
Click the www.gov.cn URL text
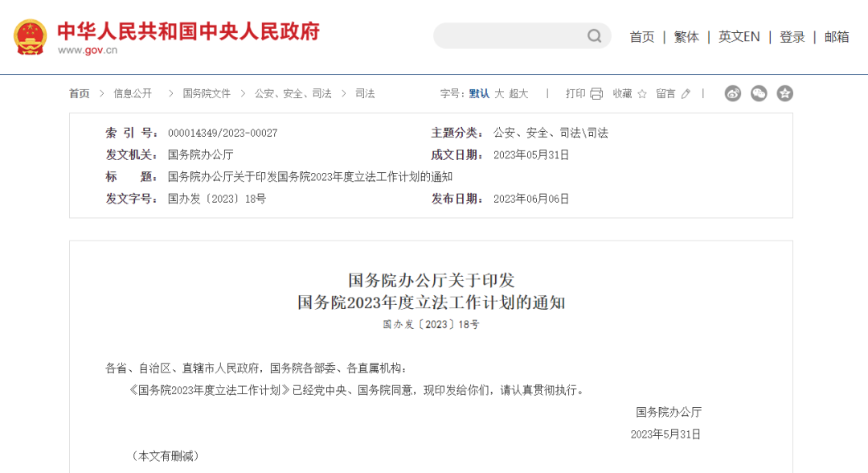(x=88, y=51)
